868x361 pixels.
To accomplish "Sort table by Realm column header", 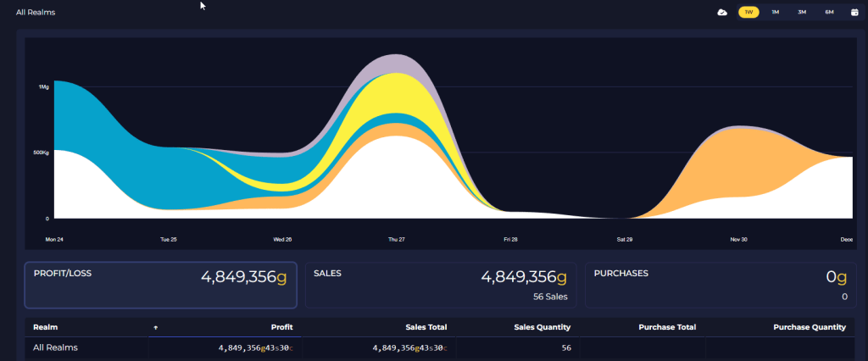I will click(46, 327).
